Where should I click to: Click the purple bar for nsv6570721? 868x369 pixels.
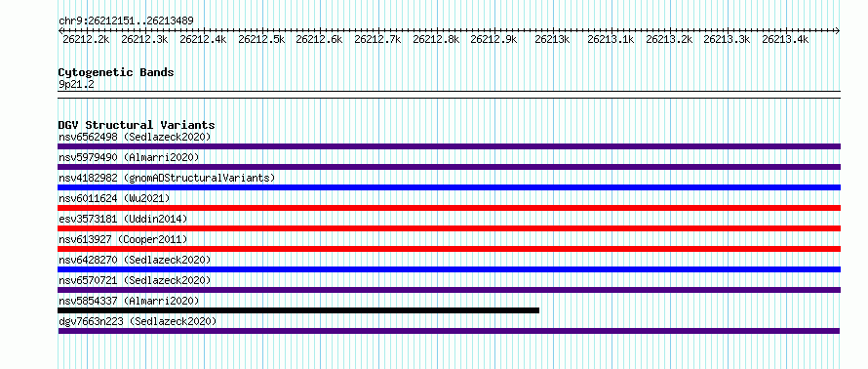click(x=449, y=290)
